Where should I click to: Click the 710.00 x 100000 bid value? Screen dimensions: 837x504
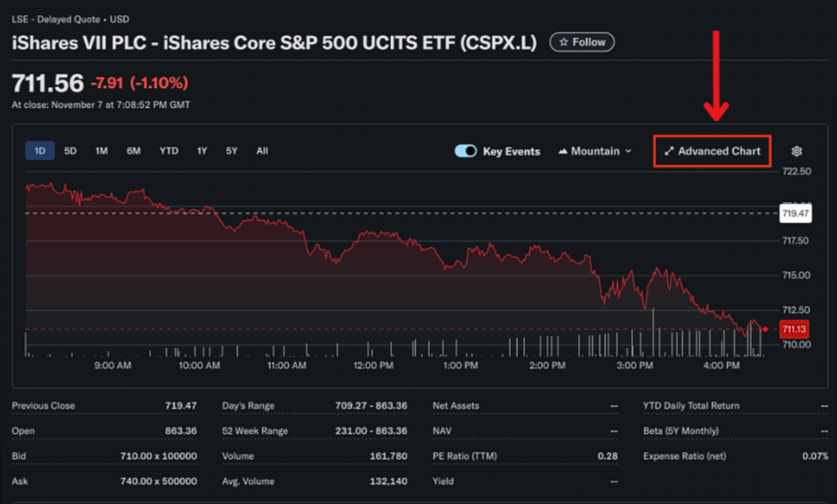[x=158, y=456]
